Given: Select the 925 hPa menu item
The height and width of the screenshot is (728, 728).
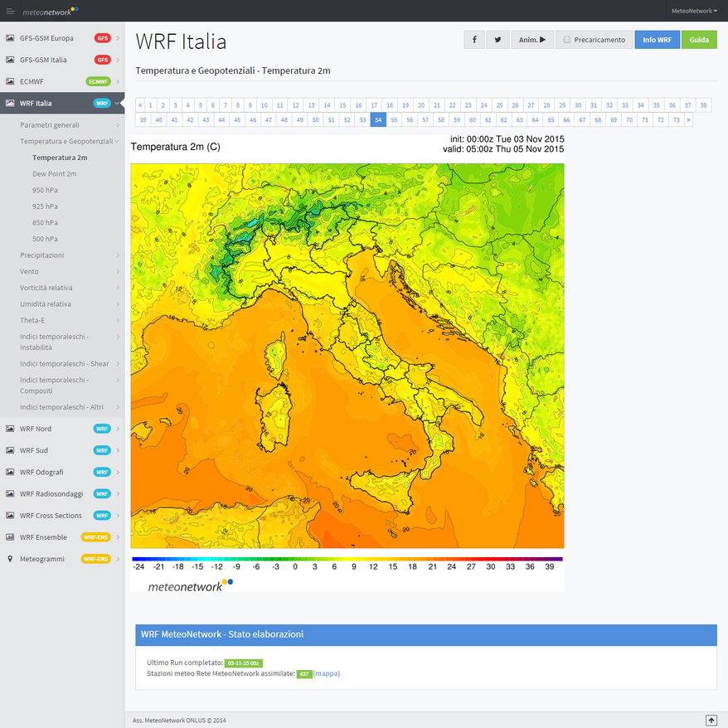Looking at the screenshot, I should [45, 206].
